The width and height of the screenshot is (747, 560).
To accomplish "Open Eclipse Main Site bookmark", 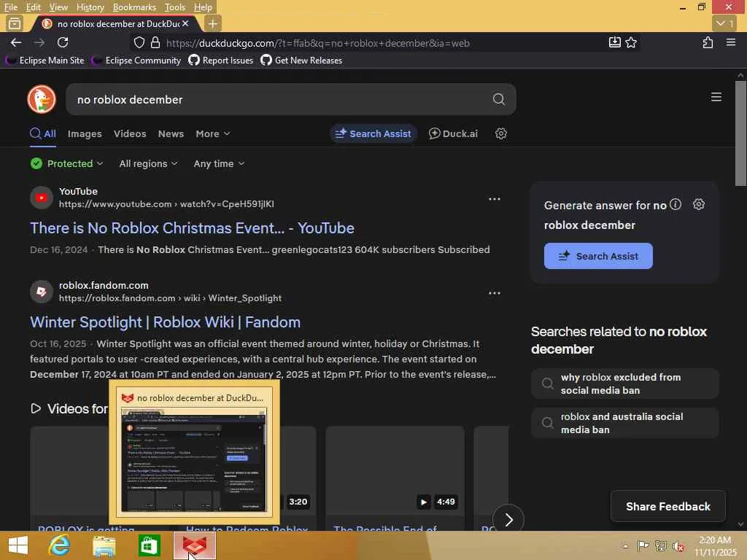I will point(45,61).
